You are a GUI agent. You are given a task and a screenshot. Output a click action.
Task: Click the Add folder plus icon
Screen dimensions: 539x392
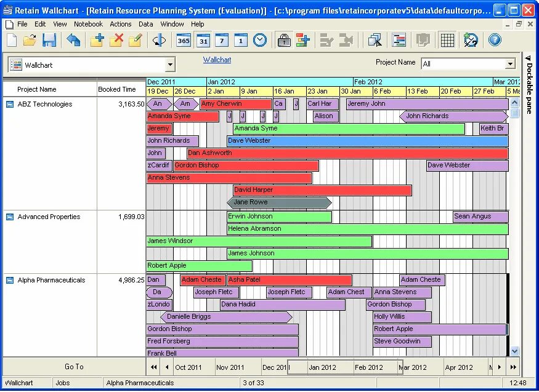click(x=97, y=41)
